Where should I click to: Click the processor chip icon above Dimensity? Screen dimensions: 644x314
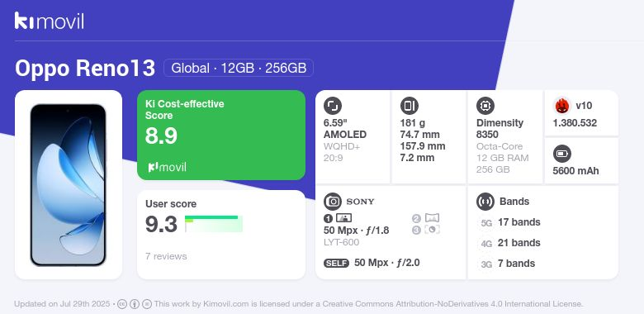click(485, 106)
